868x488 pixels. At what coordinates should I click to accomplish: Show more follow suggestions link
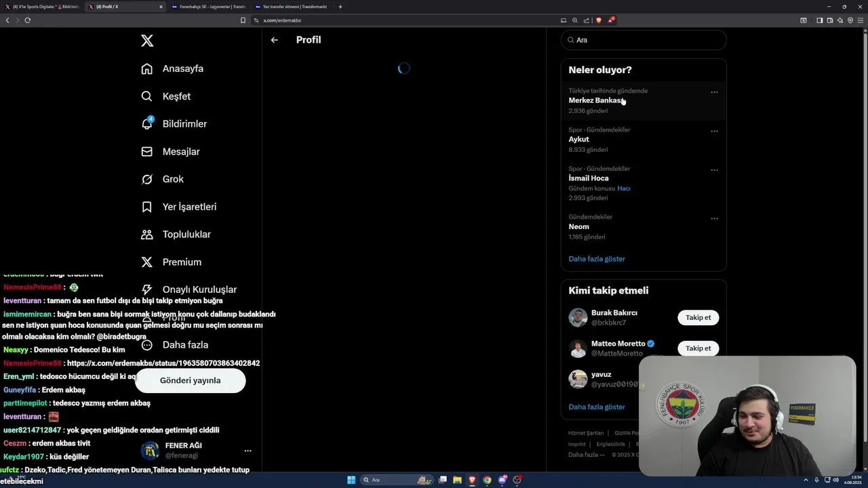click(597, 407)
